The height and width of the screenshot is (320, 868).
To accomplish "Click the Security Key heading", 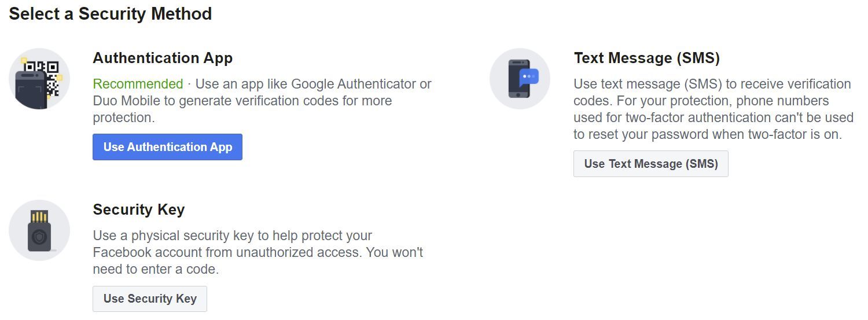I will (138, 209).
